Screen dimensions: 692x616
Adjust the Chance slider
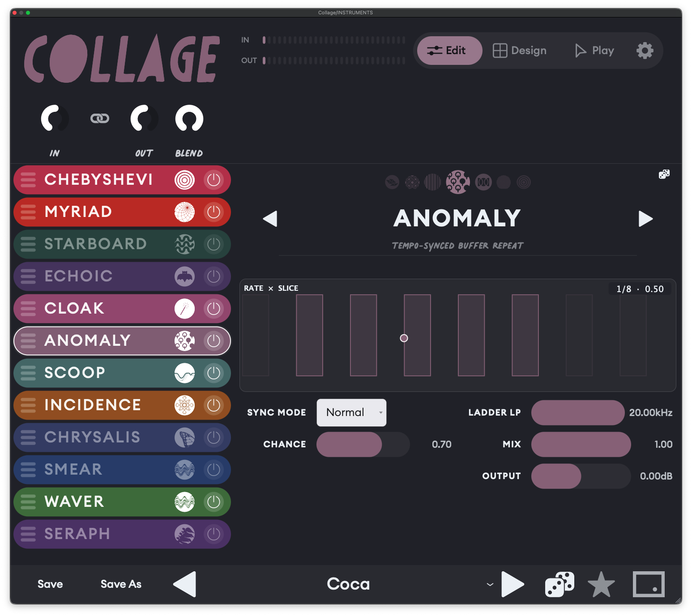(x=363, y=444)
